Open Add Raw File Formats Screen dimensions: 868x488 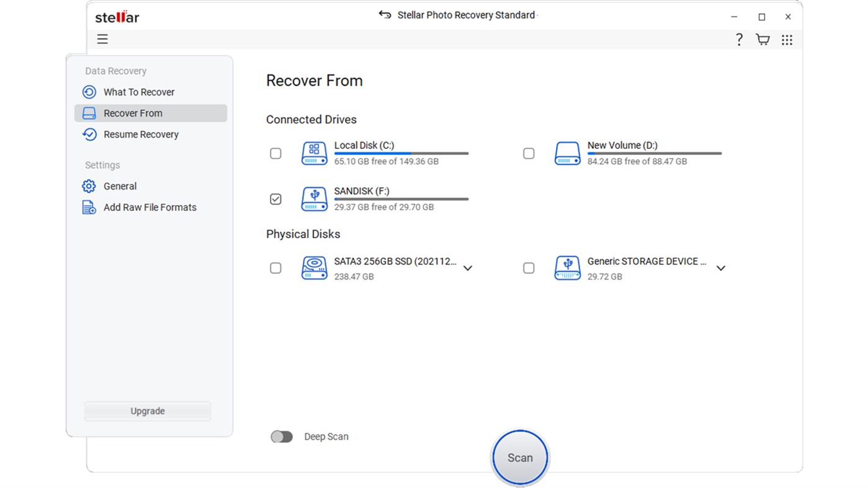coord(150,207)
